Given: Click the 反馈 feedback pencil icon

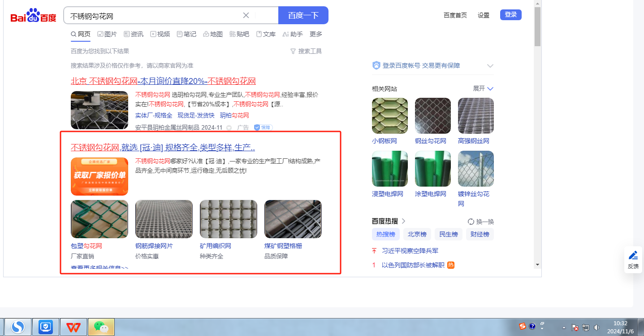Looking at the screenshot, I should pyautogui.click(x=633, y=255).
